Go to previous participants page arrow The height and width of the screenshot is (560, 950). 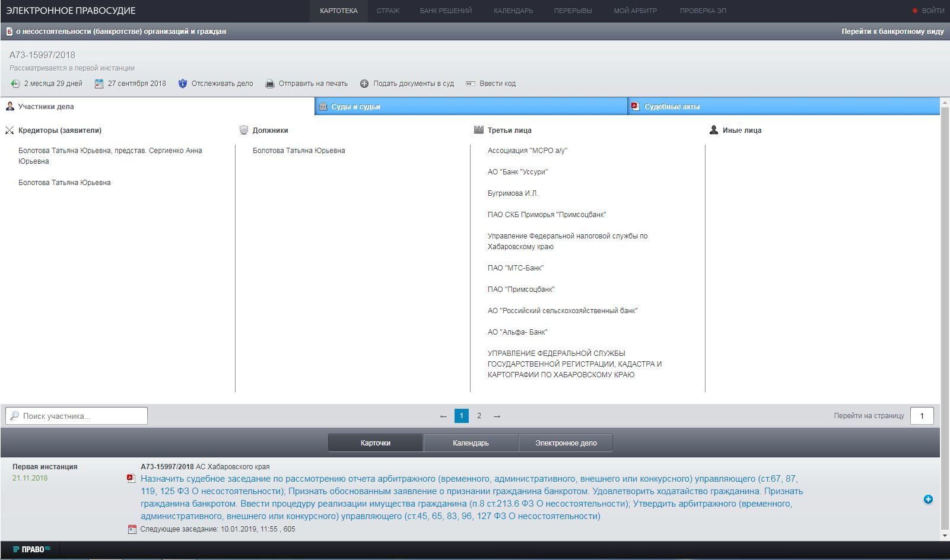coord(443,416)
